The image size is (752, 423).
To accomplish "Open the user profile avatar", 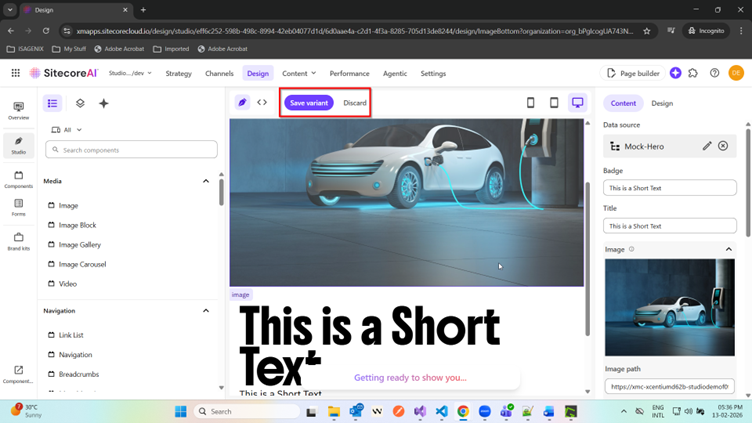I will pos(736,73).
